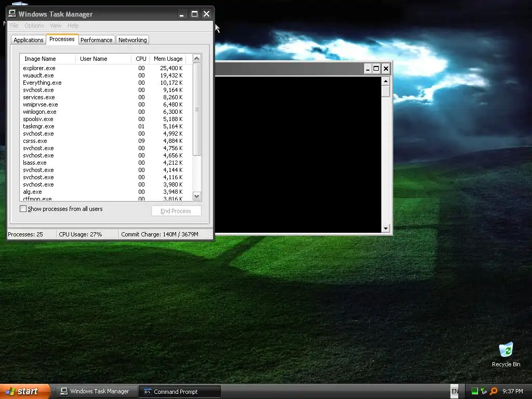Close the Command Prompt window
Viewport: 532px width, 399px height.
click(386, 69)
